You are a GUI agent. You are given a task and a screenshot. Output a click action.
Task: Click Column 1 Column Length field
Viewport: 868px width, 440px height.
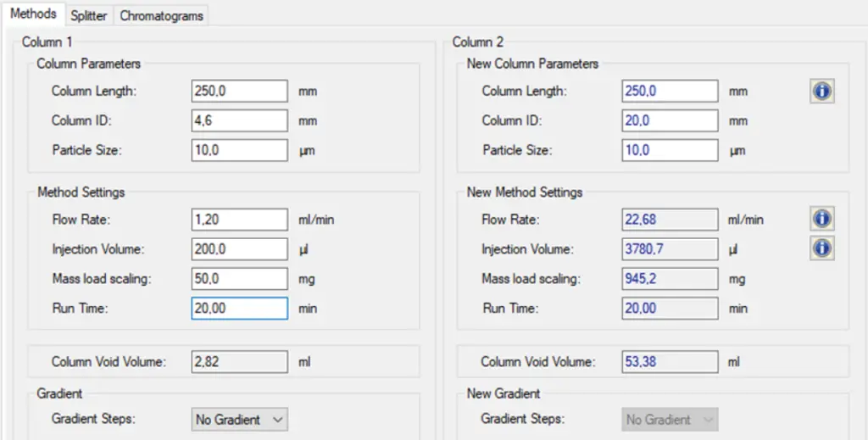pyautogui.click(x=239, y=91)
